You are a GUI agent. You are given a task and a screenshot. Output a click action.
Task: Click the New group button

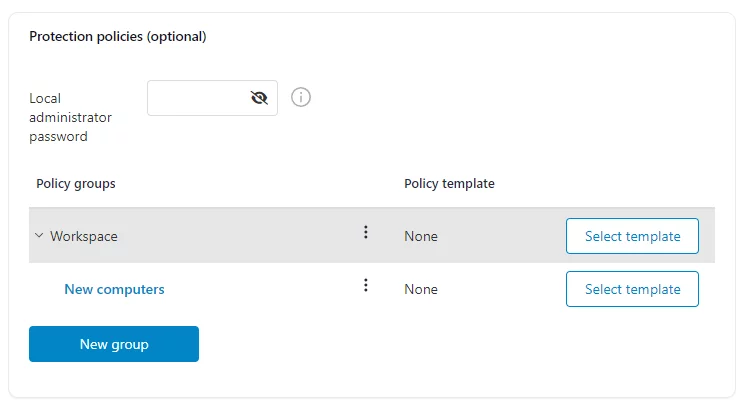(114, 344)
